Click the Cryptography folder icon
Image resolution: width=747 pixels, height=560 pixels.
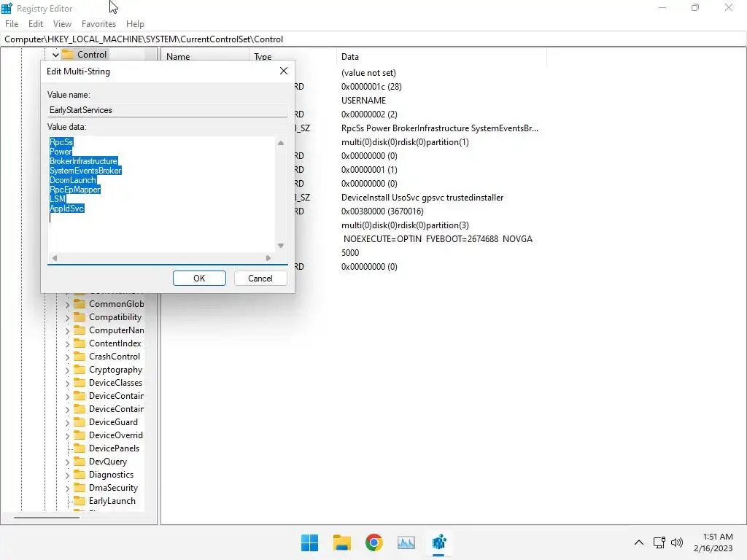[x=80, y=370]
